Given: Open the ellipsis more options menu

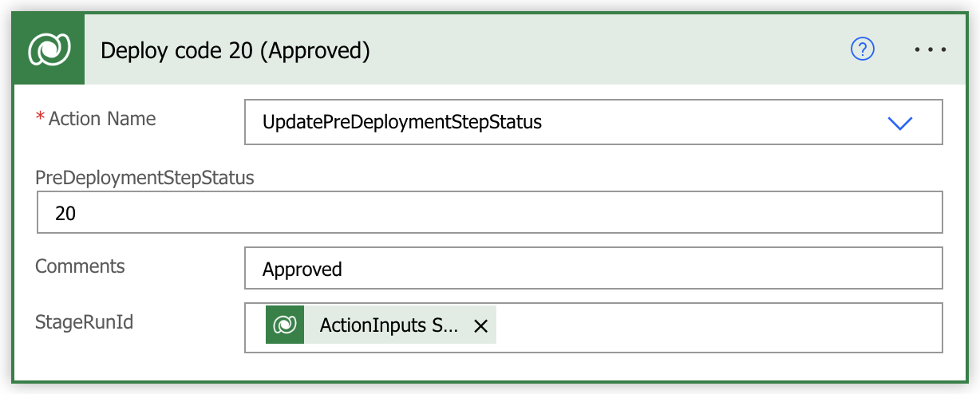Looking at the screenshot, I should 930,49.
